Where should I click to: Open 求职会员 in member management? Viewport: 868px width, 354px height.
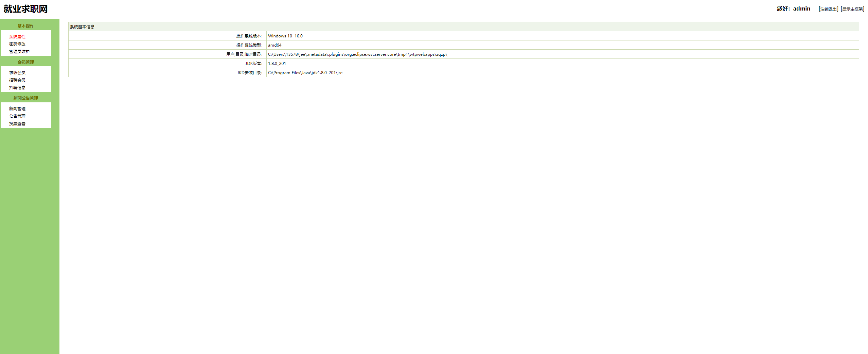tap(17, 73)
